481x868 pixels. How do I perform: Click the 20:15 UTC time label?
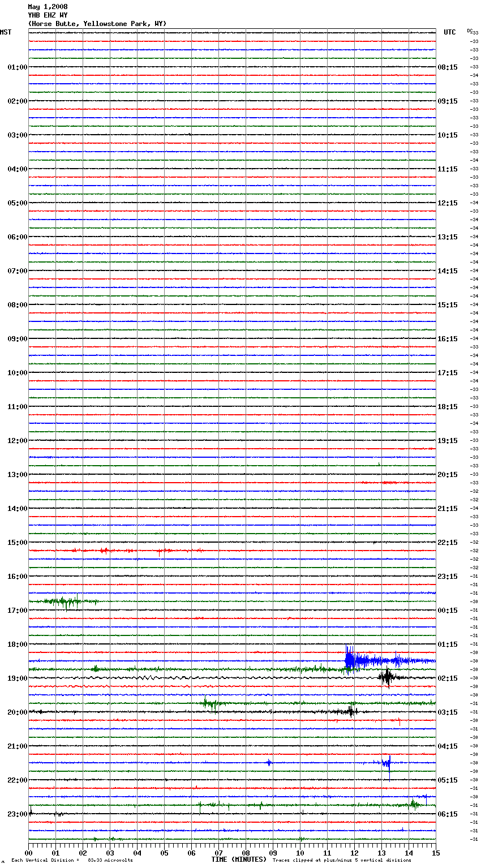pos(448,475)
